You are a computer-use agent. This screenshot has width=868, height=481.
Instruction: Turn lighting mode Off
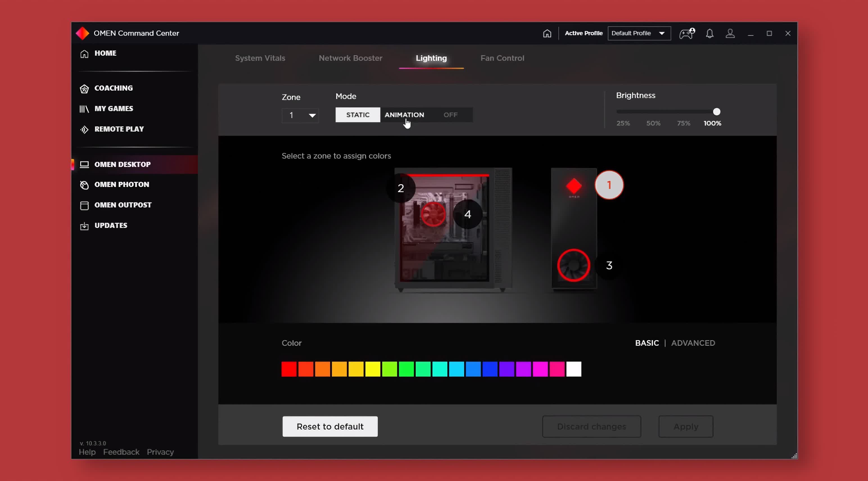pos(450,115)
